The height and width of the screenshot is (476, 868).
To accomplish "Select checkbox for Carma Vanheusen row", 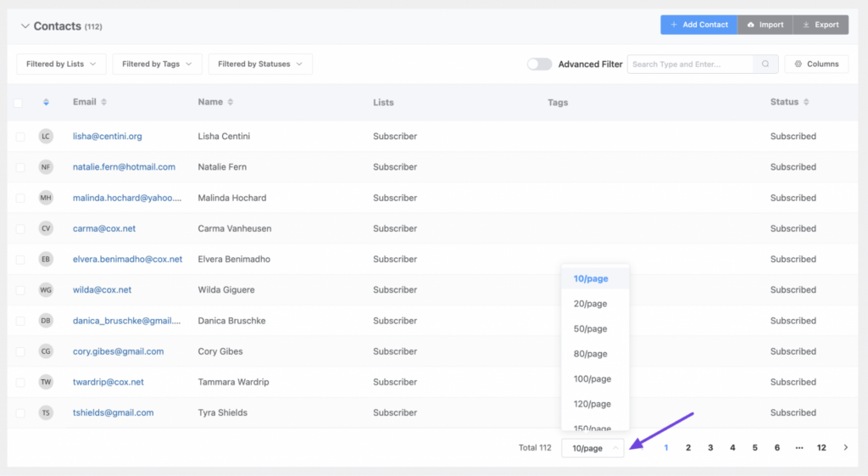I will tap(19, 229).
